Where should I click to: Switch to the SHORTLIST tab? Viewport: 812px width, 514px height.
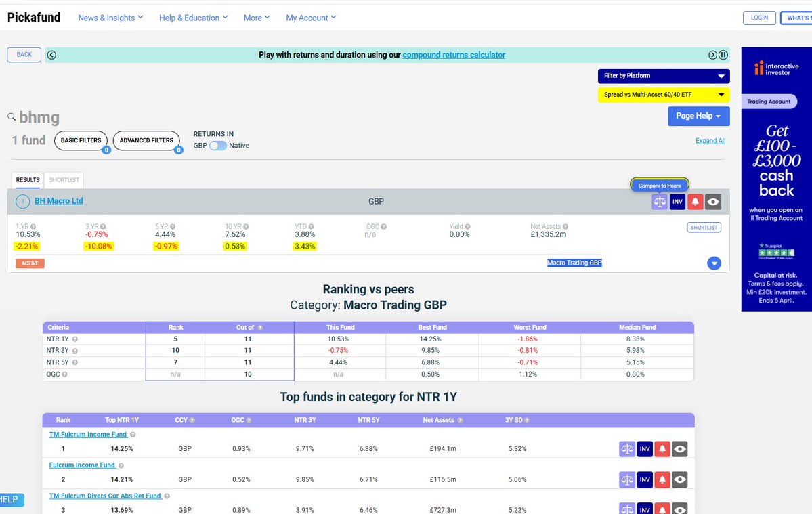click(64, 180)
